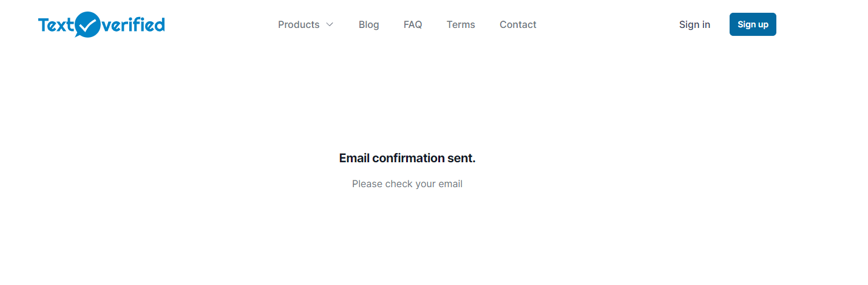Click the Sign in link

pyautogui.click(x=694, y=25)
